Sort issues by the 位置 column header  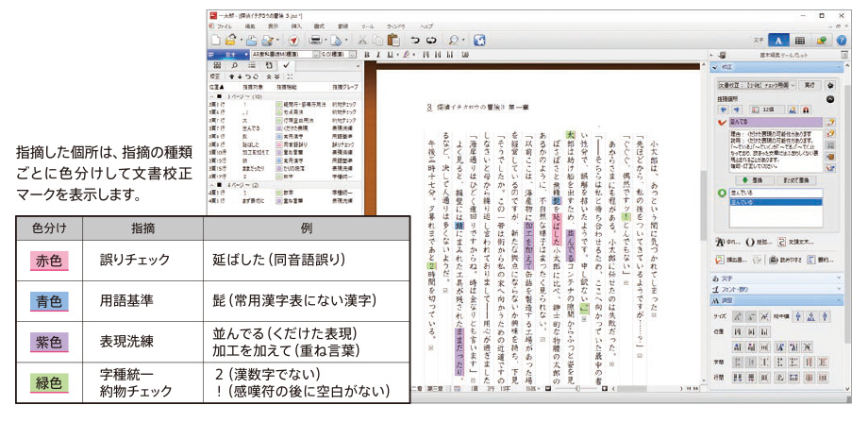coord(217,87)
